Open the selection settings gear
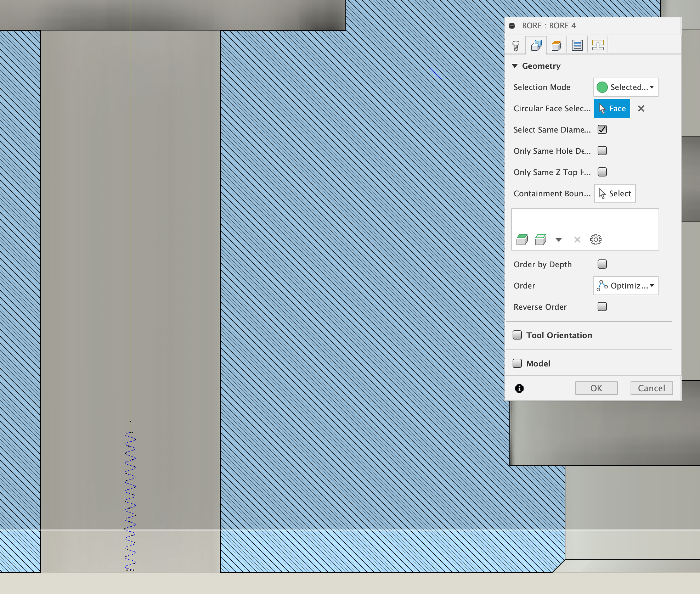Viewport: 700px width, 594px height. pos(595,239)
